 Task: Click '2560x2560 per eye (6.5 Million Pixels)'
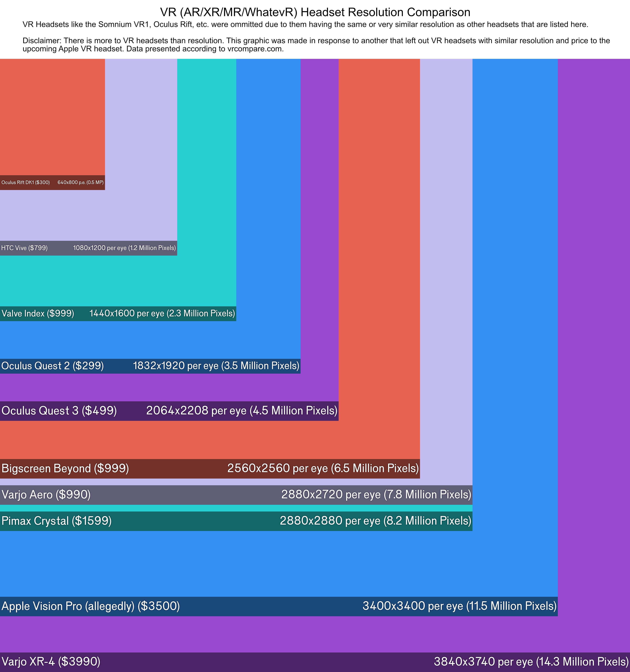(x=323, y=469)
